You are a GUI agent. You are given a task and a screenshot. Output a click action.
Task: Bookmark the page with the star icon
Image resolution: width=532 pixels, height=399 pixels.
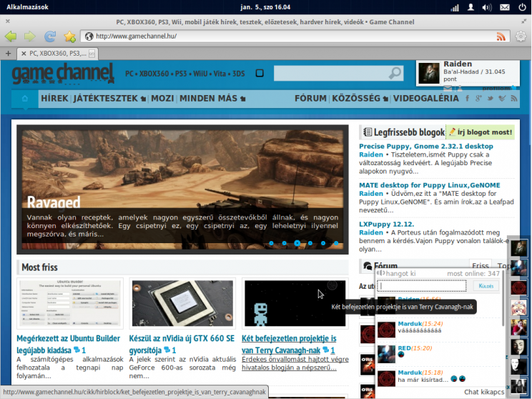(x=69, y=36)
